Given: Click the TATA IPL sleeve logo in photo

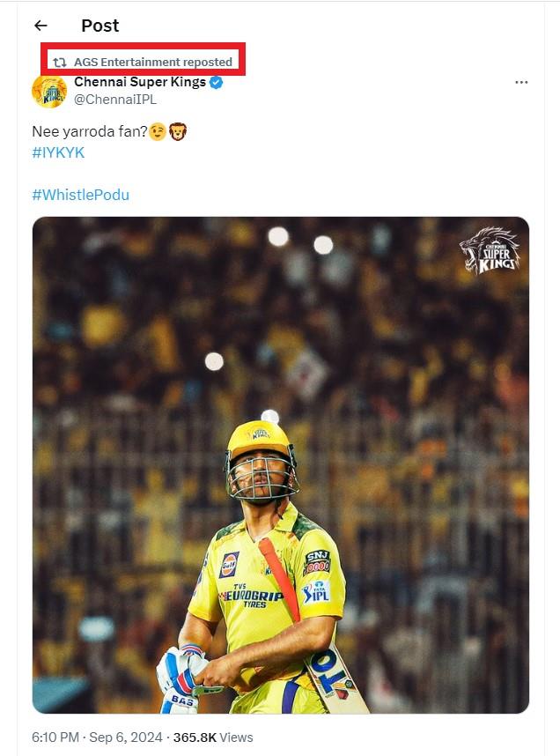Looking at the screenshot, I should click(316, 592).
